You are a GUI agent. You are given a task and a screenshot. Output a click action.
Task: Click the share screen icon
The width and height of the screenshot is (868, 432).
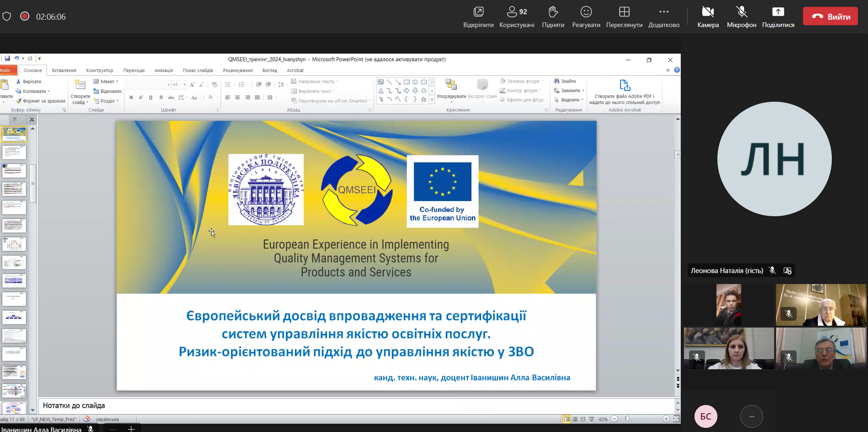click(x=778, y=12)
